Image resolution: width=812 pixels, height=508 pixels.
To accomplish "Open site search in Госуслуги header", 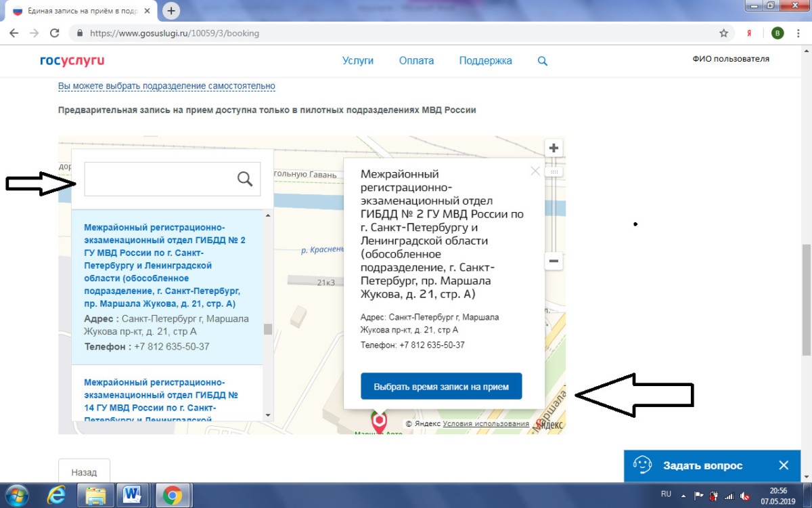I will point(542,61).
